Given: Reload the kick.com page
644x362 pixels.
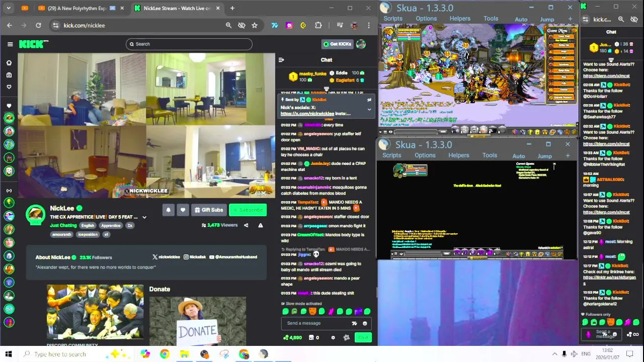Looking at the screenshot, I should click(38, 25).
